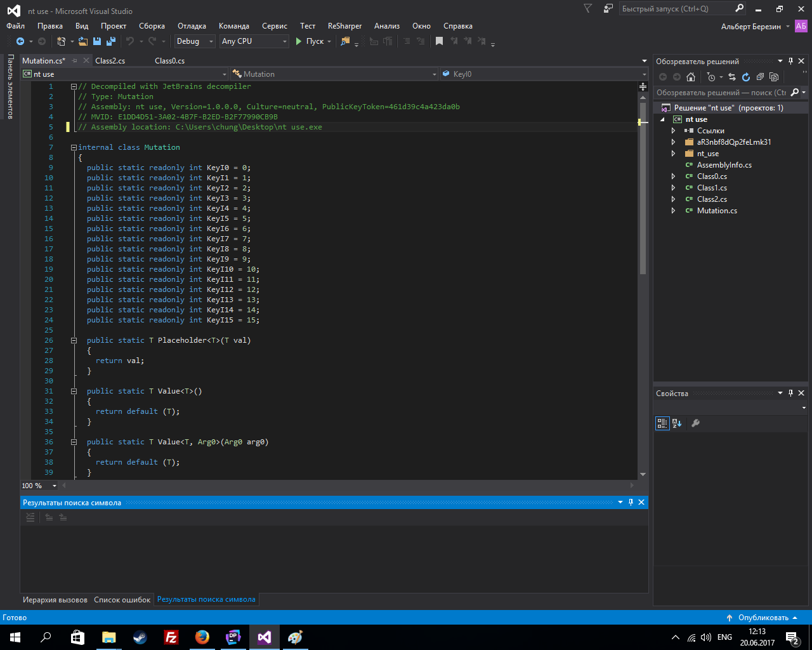The image size is (812, 650).
Task: Toggle categorized view in Свойства panel
Action: click(x=662, y=423)
